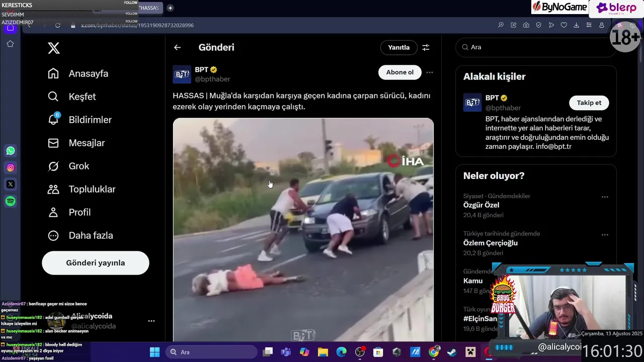
Task: Open options for Özlem Çerçioğlu trend
Action: click(x=605, y=234)
